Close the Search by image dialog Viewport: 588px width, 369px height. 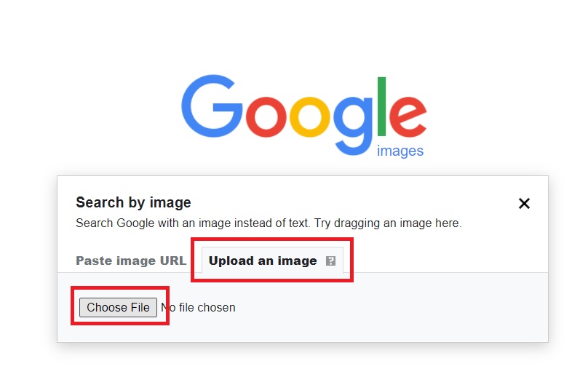point(524,204)
